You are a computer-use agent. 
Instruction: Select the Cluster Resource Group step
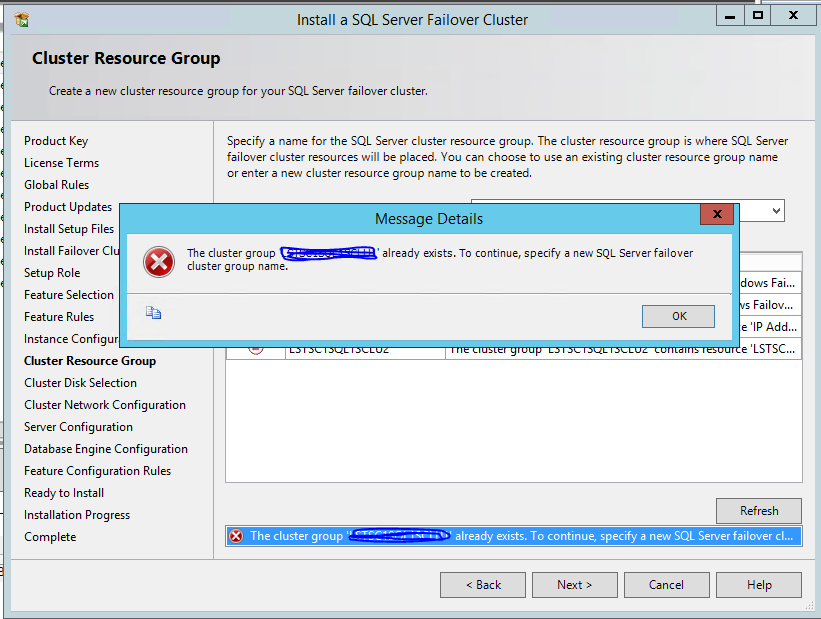[x=90, y=361]
